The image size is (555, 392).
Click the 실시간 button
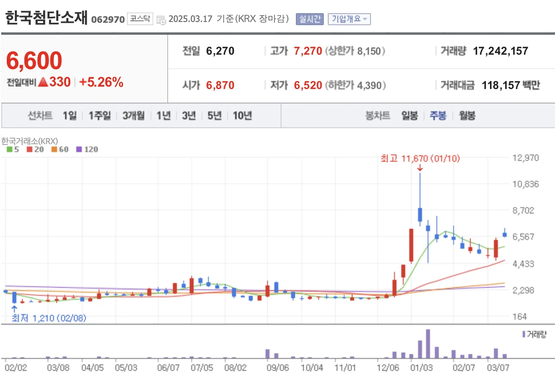click(310, 19)
